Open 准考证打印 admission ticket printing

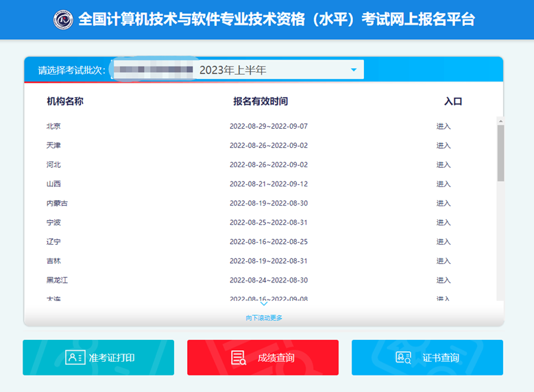point(98,357)
